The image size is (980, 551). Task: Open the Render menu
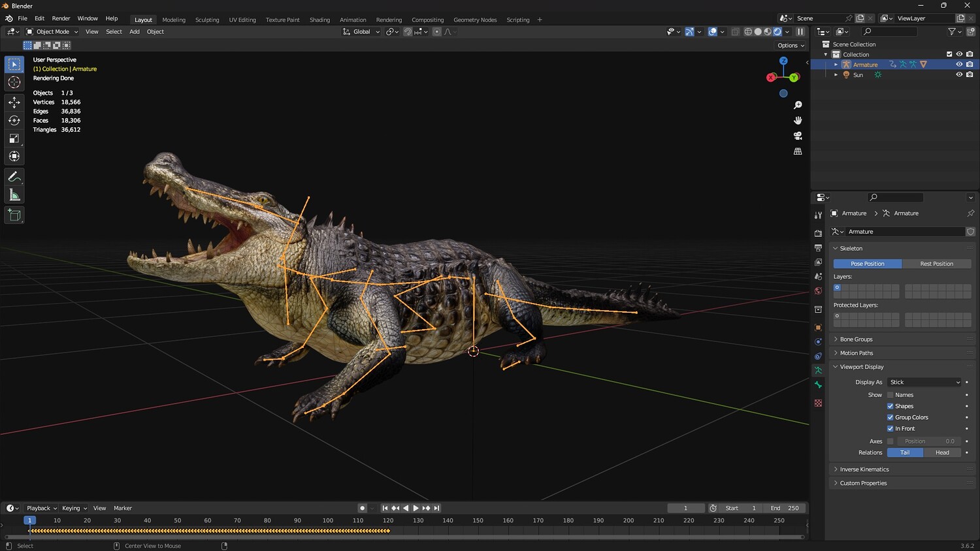click(61, 18)
